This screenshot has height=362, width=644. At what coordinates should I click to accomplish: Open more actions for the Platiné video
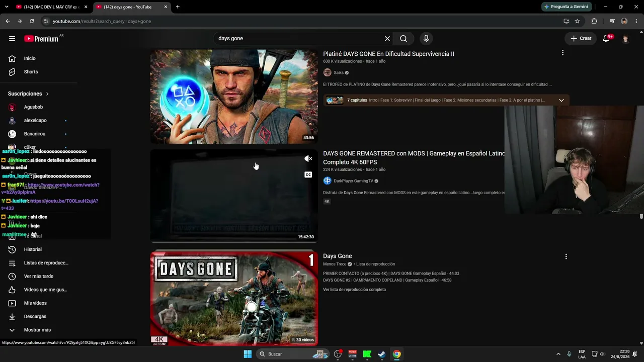point(562,53)
